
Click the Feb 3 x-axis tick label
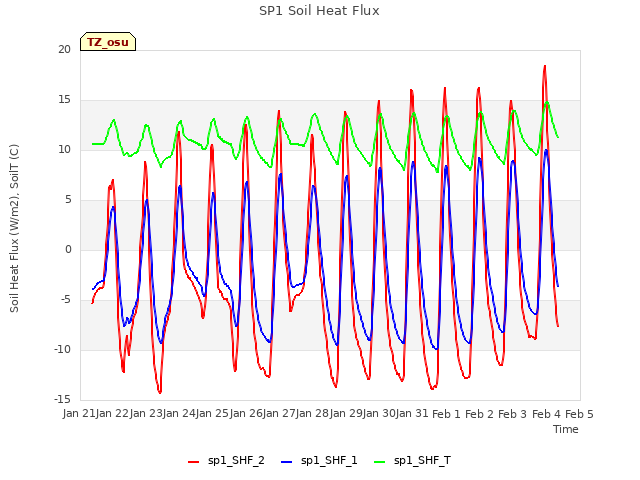(512, 414)
